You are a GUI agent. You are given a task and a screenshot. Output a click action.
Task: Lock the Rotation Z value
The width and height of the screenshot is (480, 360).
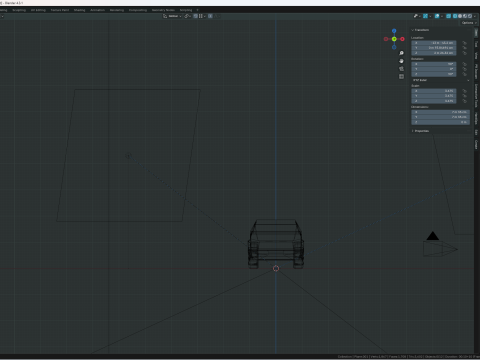click(x=464, y=74)
